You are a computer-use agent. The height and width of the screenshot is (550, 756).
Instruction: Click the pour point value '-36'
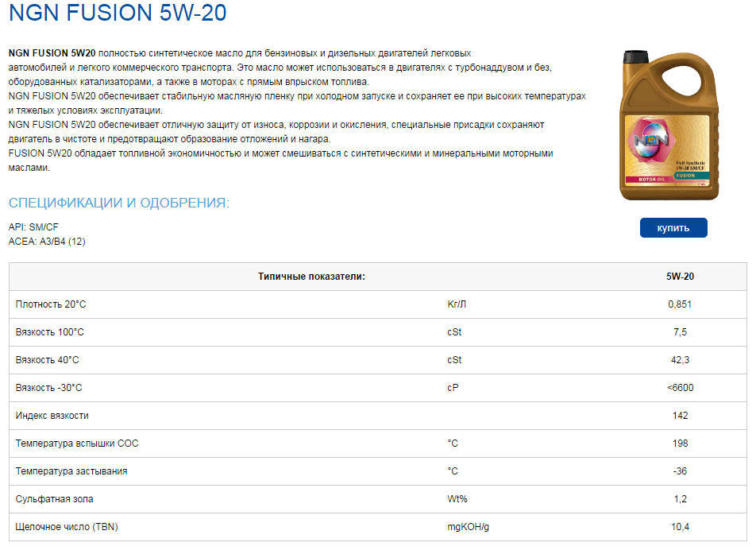(681, 471)
